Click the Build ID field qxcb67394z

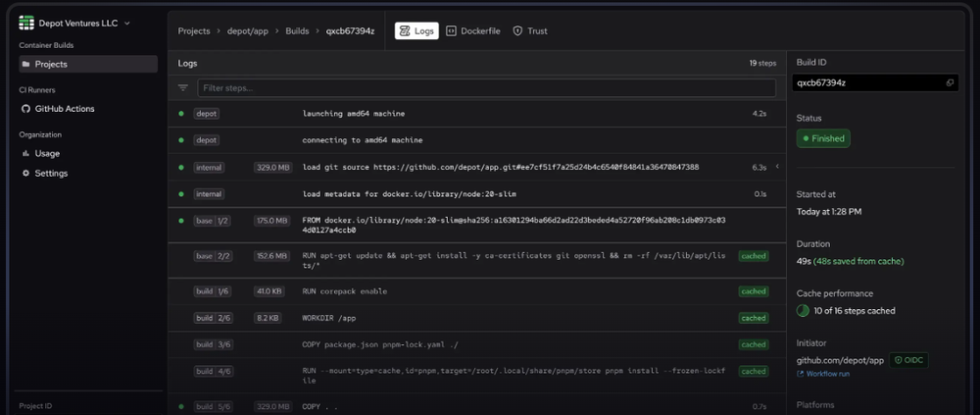point(875,82)
